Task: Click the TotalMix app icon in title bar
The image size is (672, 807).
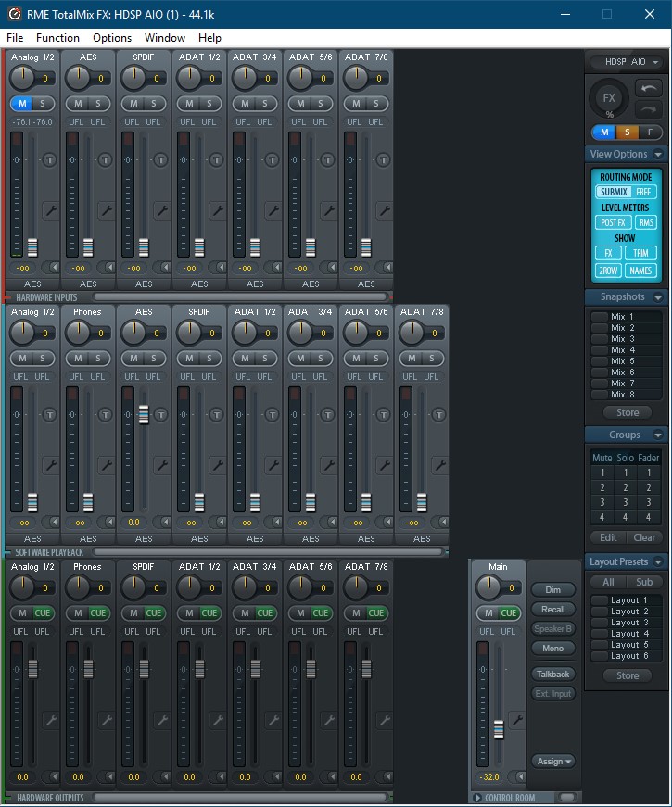Action: click(15, 14)
